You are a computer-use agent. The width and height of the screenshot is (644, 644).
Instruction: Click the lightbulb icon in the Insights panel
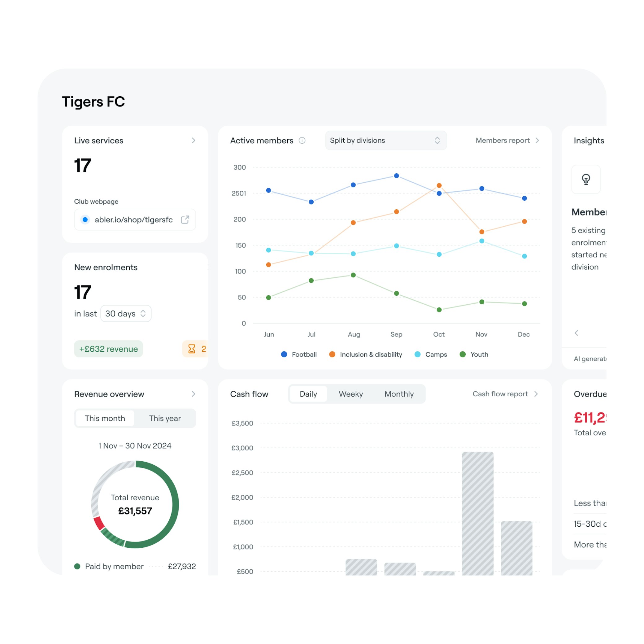point(586,180)
